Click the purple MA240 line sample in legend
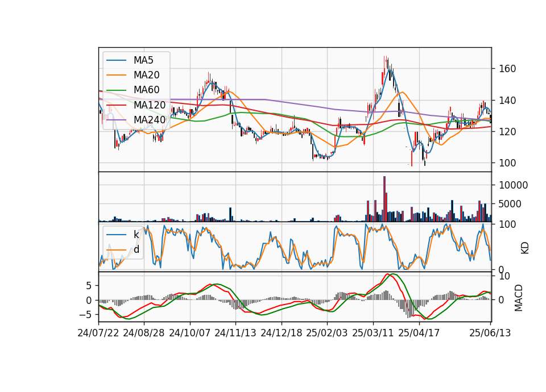 (116, 120)
